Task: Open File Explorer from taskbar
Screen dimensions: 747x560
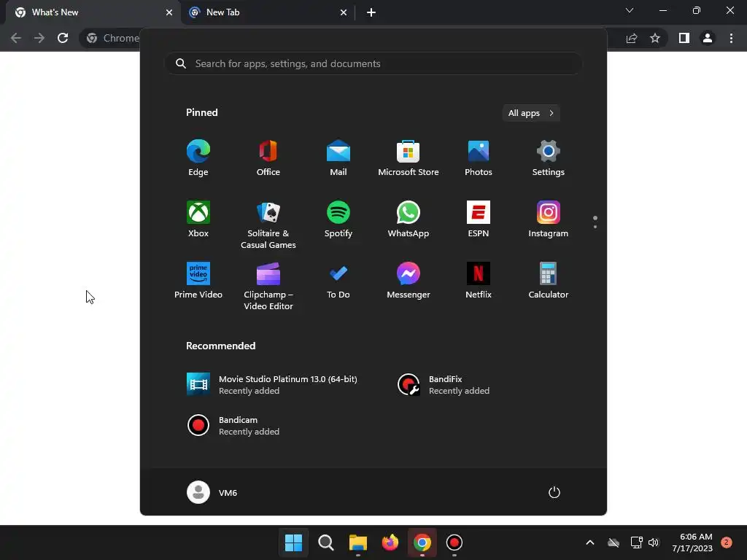Action: point(357,542)
